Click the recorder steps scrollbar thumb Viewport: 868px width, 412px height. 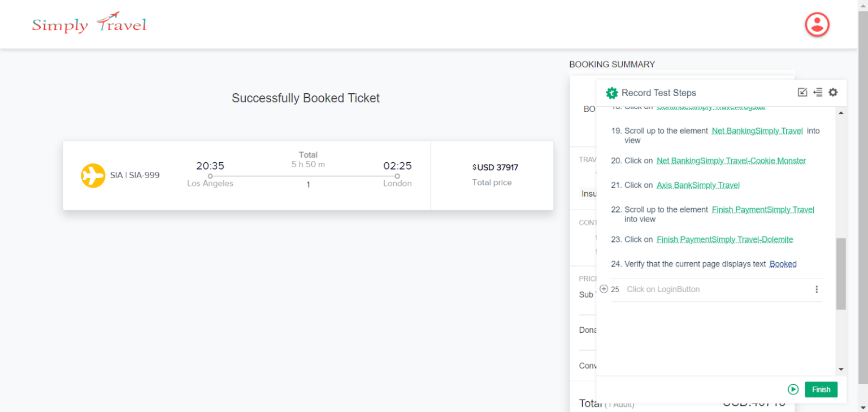(841, 274)
